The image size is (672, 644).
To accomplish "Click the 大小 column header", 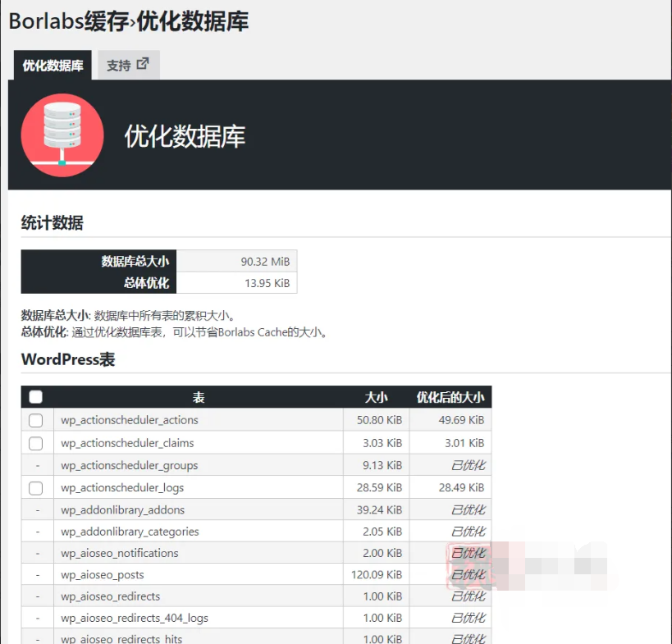I will pyautogui.click(x=376, y=397).
